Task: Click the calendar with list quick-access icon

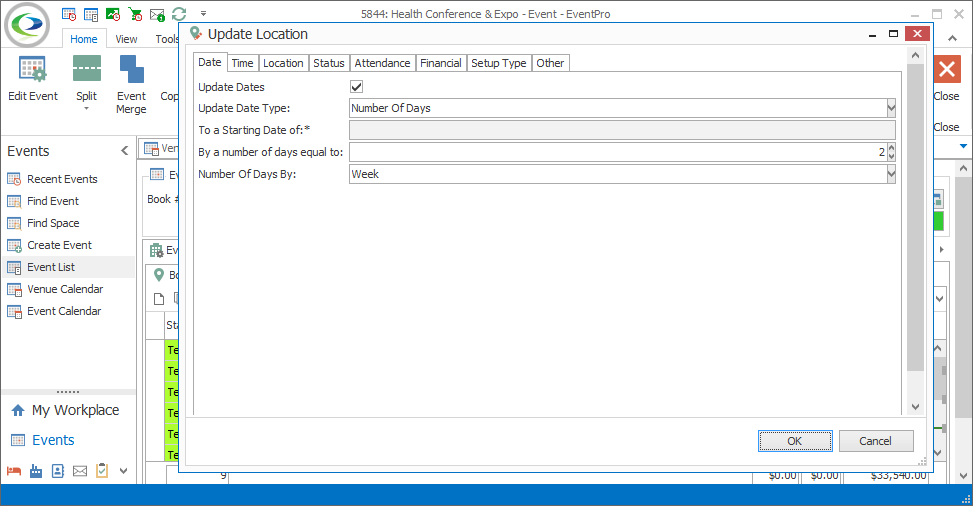Action: [x=91, y=14]
